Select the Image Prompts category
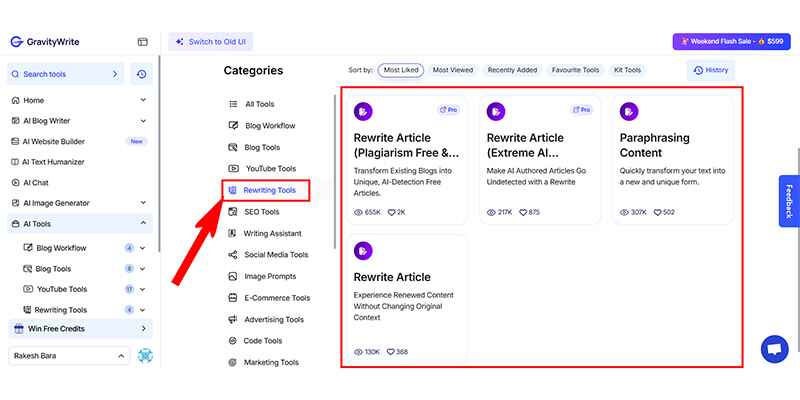The height and width of the screenshot is (400, 800). point(262,276)
